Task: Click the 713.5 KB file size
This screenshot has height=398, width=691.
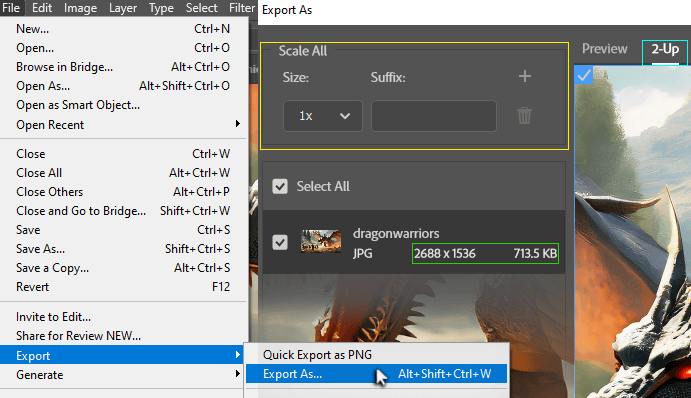Action: pos(535,253)
